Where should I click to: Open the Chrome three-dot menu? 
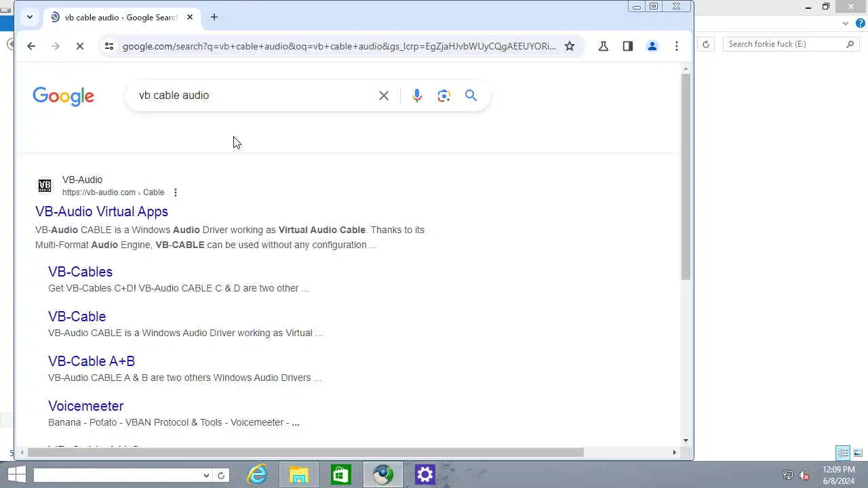coord(677,46)
